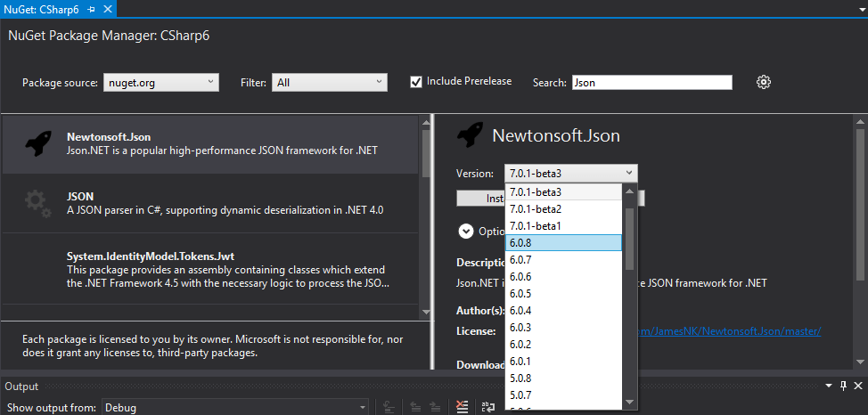Pick version 6.0.5
The height and width of the screenshot is (415, 868).
point(563,293)
